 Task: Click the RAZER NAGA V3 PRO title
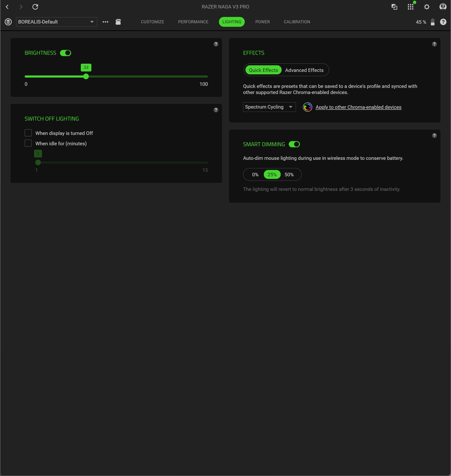pos(225,7)
